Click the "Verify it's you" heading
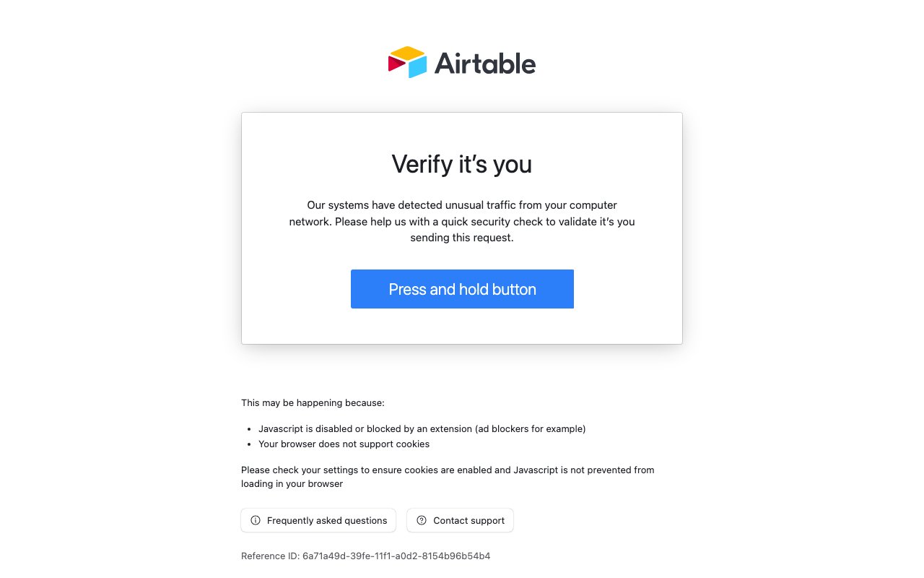 click(462, 164)
